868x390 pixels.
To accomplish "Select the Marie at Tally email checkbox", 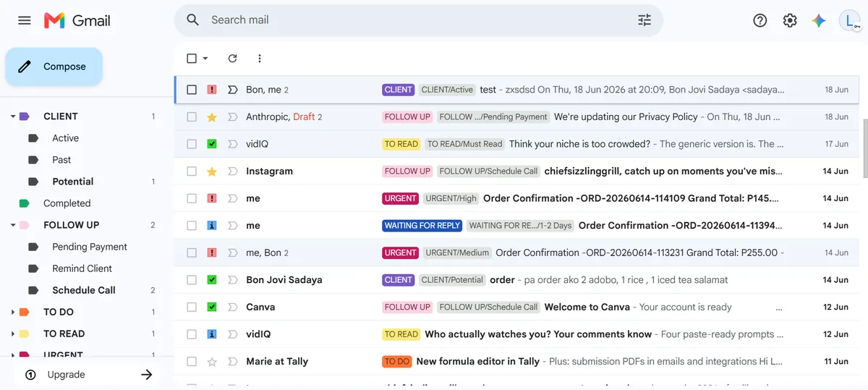I will click(x=192, y=361).
